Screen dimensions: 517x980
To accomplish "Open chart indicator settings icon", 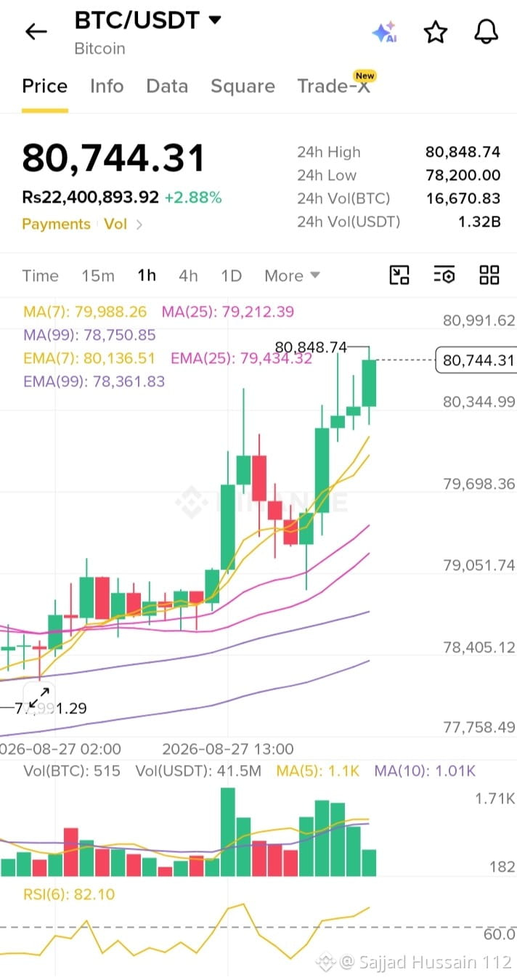I will coord(444,275).
